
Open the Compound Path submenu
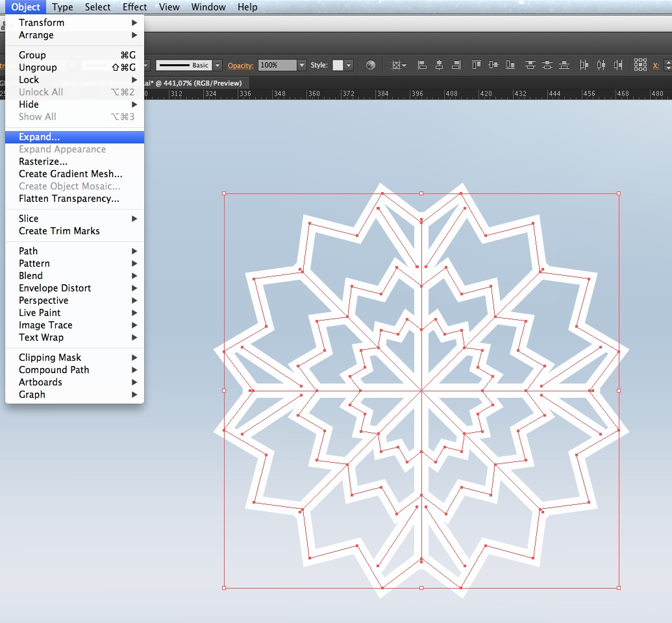point(54,370)
